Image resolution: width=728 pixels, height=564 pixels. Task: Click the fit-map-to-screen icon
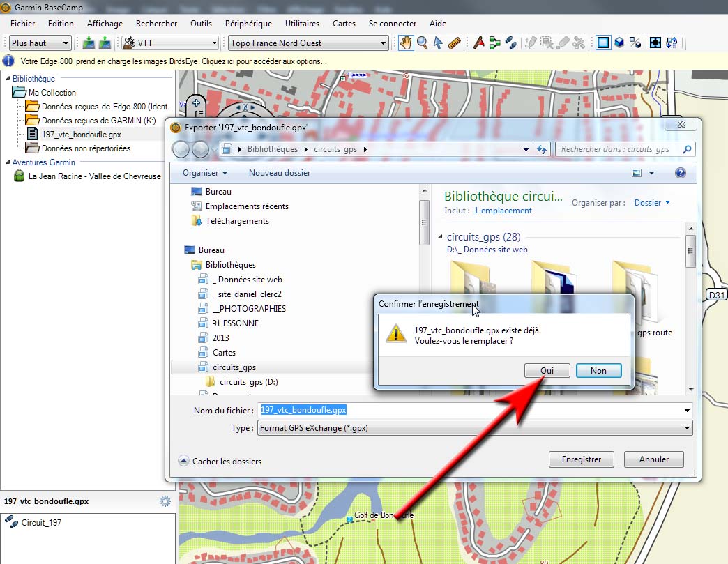pyautogui.click(x=655, y=43)
